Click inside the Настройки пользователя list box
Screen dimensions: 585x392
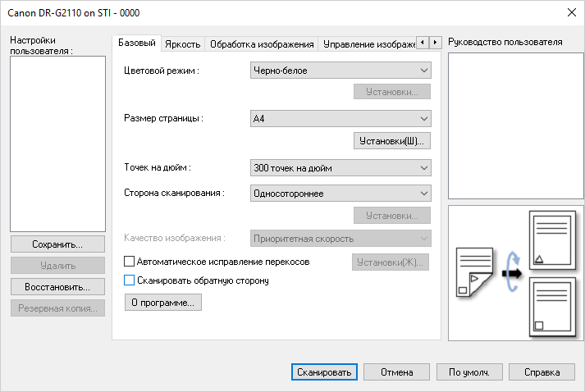(x=57, y=144)
